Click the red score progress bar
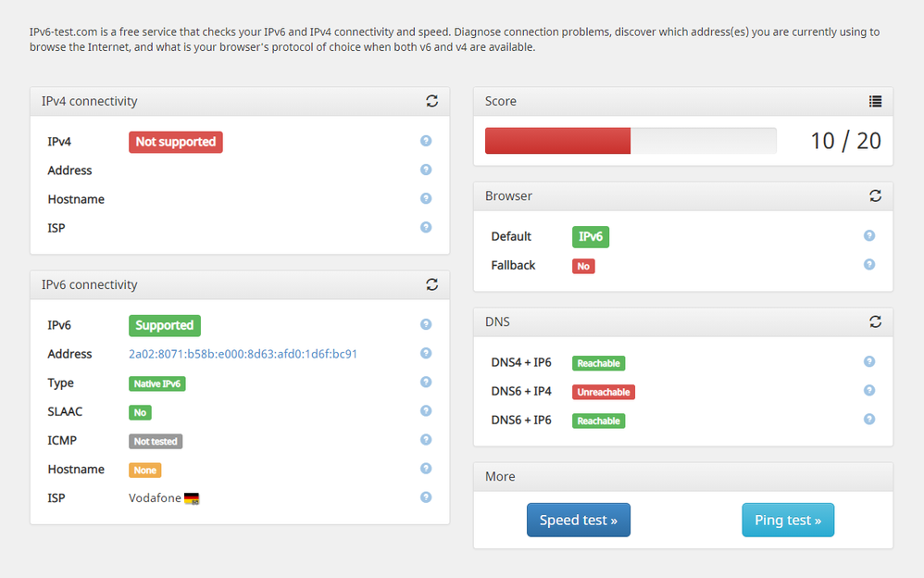Screen dimensions: 924x578 [x=557, y=141]
